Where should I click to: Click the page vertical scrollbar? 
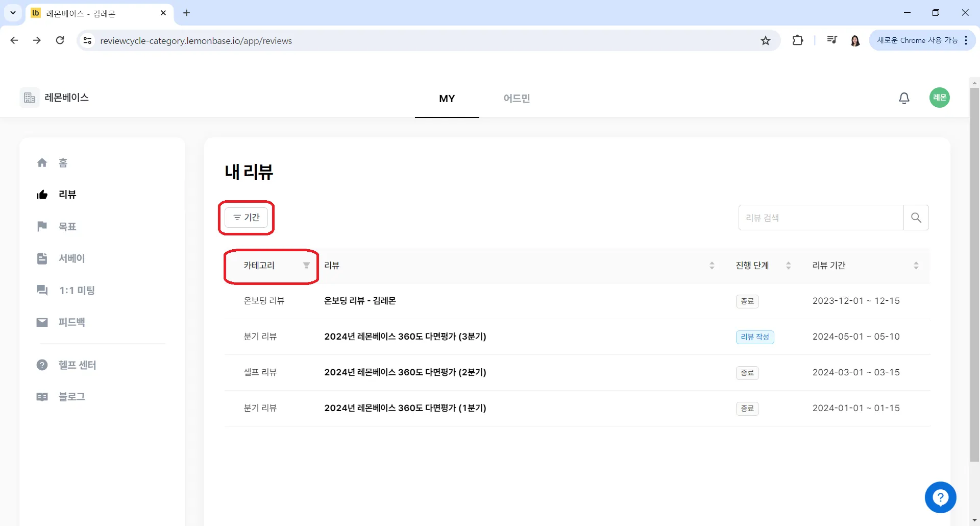click(974, 275)
